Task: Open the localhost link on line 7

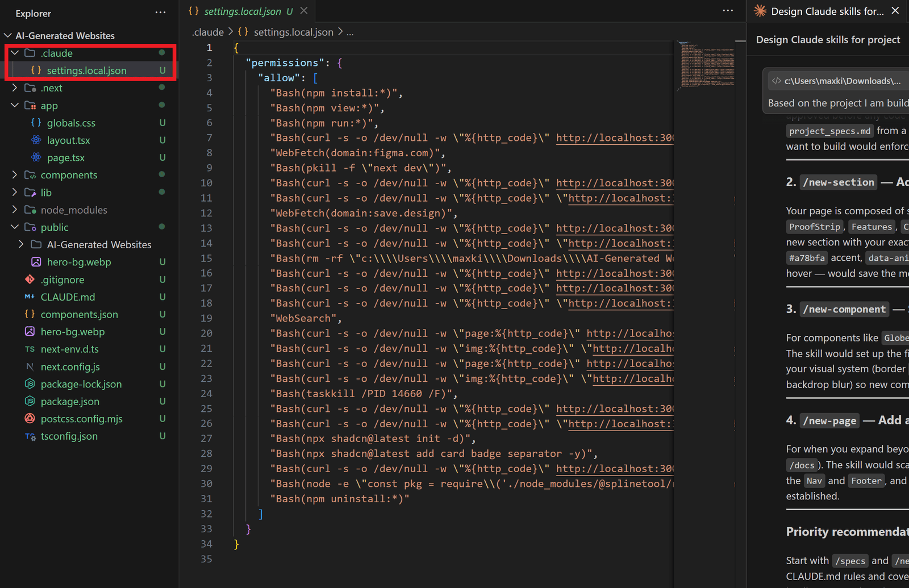Action: click(615, 138)
